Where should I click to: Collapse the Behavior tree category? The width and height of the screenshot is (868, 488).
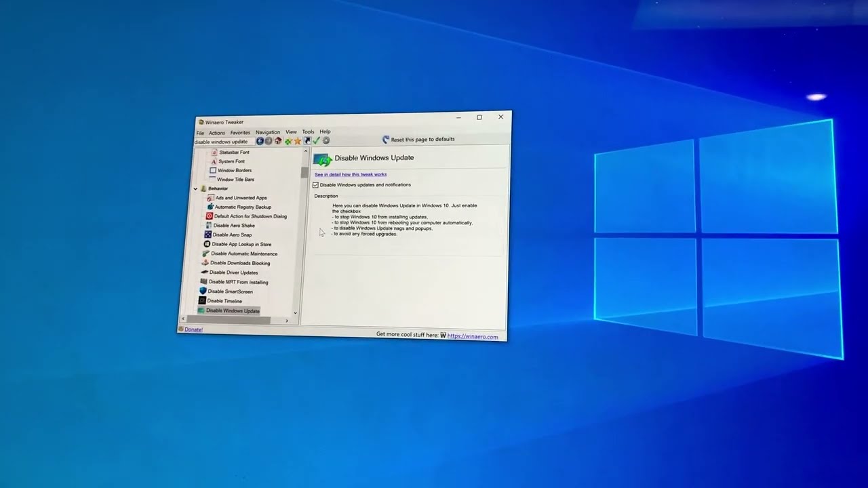(x=195, y=188)
